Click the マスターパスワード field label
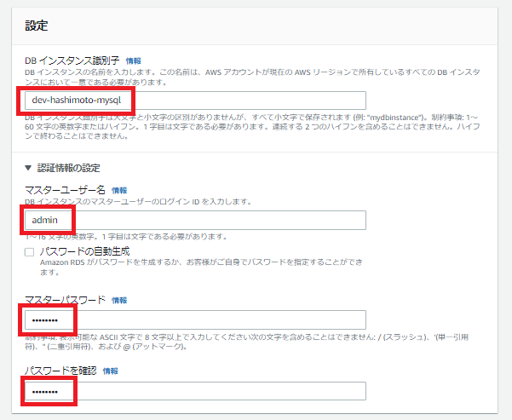 coord(65,300)
